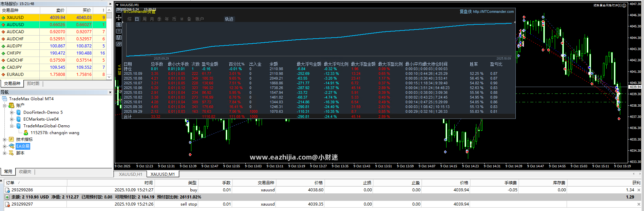Click the market watch scrollbar up arrow
Image resolution: width=644 pixels, height=211 pixels.
pyautogui.click(x=109, y=10)
